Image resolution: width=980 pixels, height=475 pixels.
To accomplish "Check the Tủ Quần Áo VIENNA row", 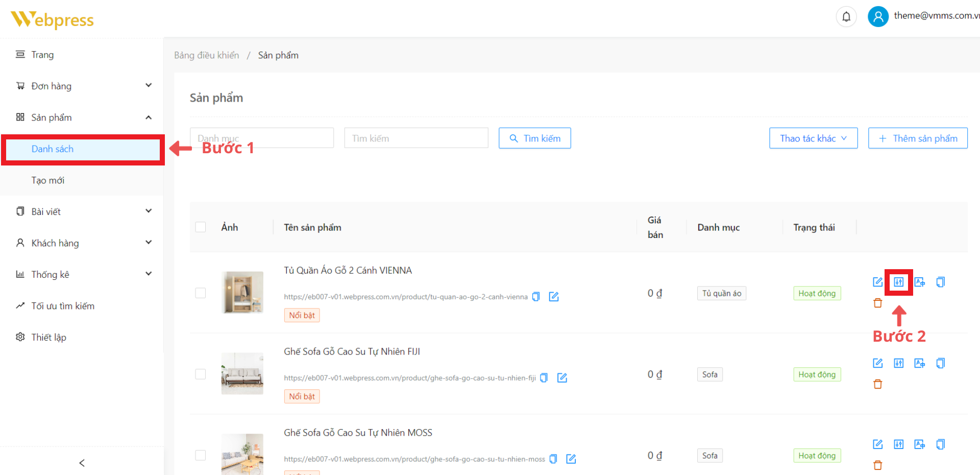I will [x=201, y=293].
